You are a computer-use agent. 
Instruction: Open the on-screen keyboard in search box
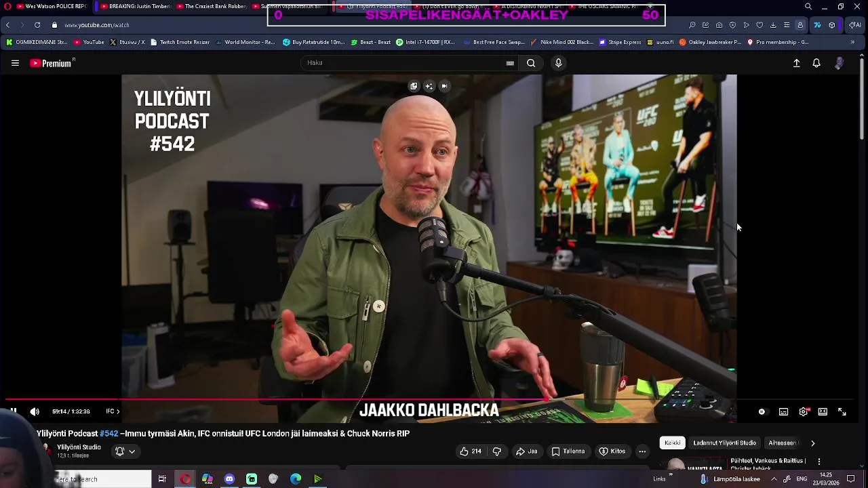pos(510,63)
